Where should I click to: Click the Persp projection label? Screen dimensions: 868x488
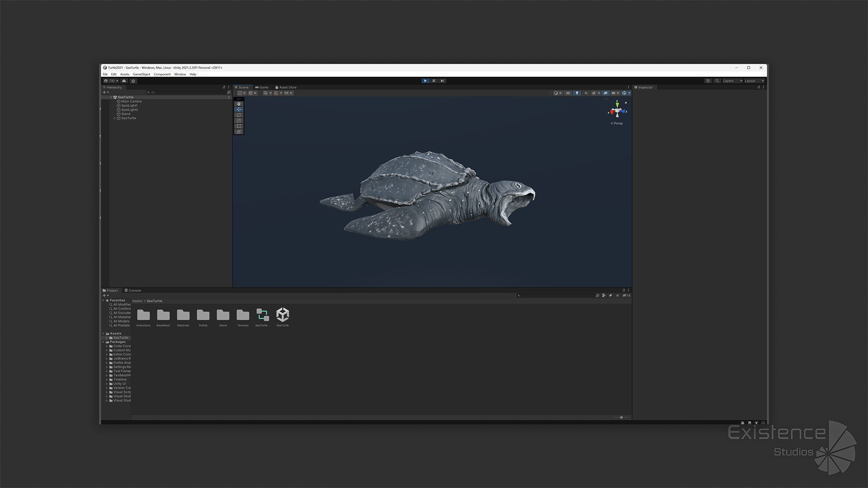click(x=618, y=123)
